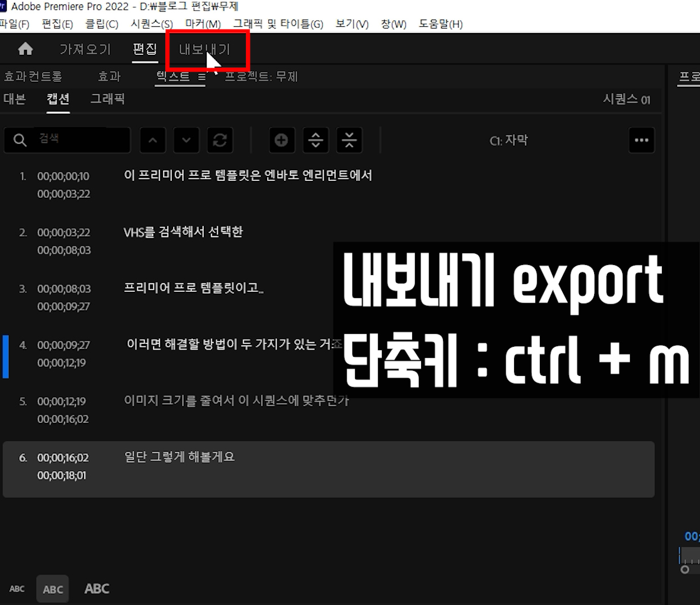Open the 편집(E) menu
This screenshot has height=605, width=700.
click(57, 24)
